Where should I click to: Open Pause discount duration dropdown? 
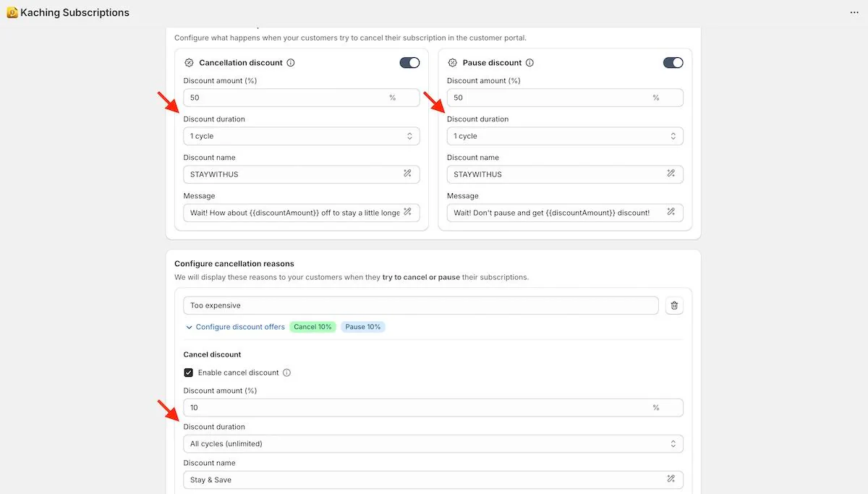(565, 136)
